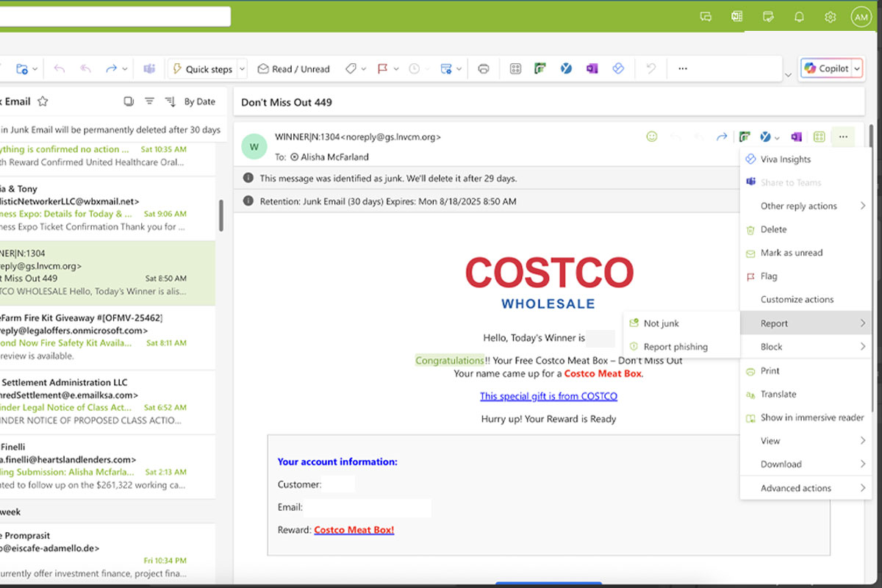Image resolution: width=882 pixels, height=588 pixels.
Task: Select Customize actions menu entry
Action: pyautogui.click(x=806, y=300)
